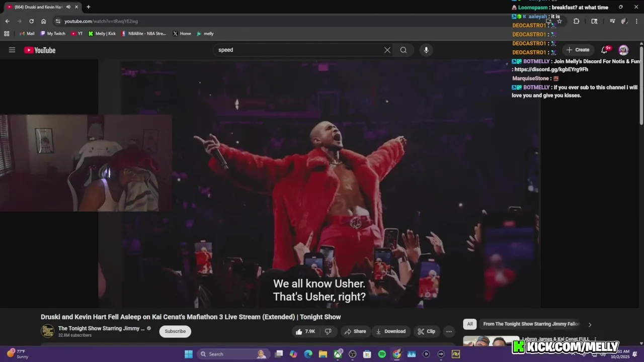Switch to Chrome on the taskbar
The width and height of the screenshot is (644, 362).
click(397, 354)
